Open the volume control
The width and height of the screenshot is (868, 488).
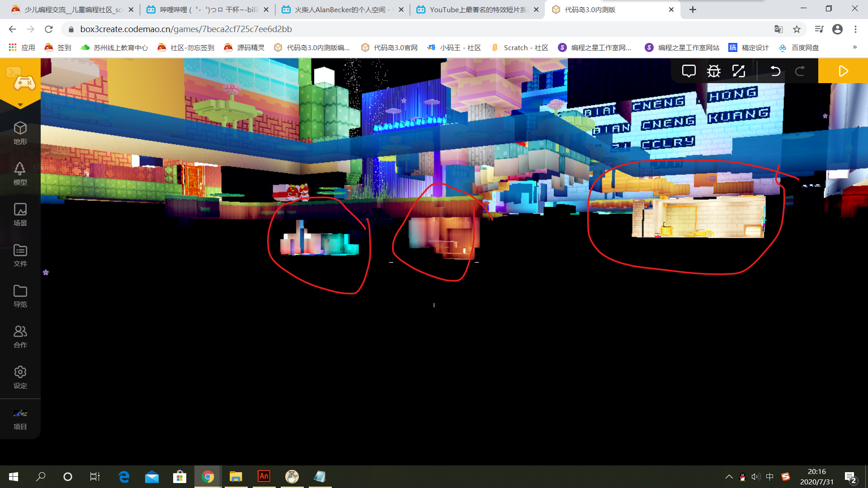click(x=756, y=477)
